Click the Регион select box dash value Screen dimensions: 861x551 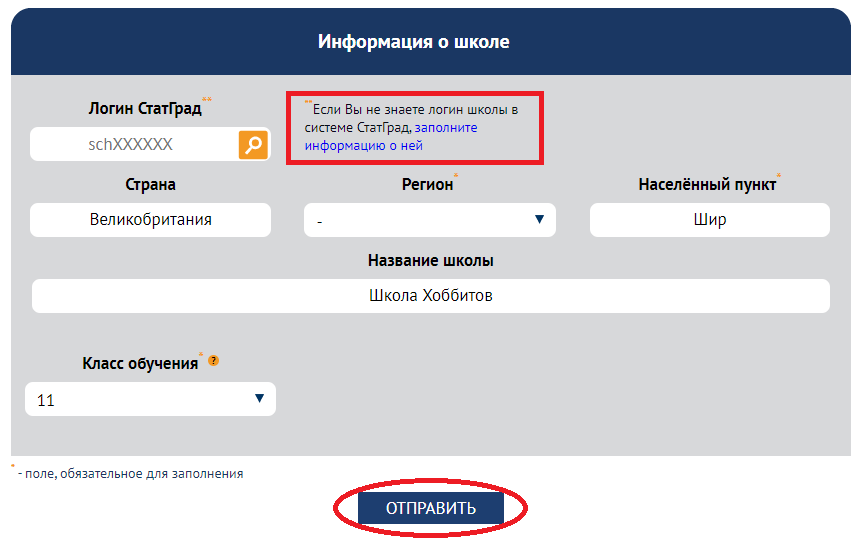429,220
